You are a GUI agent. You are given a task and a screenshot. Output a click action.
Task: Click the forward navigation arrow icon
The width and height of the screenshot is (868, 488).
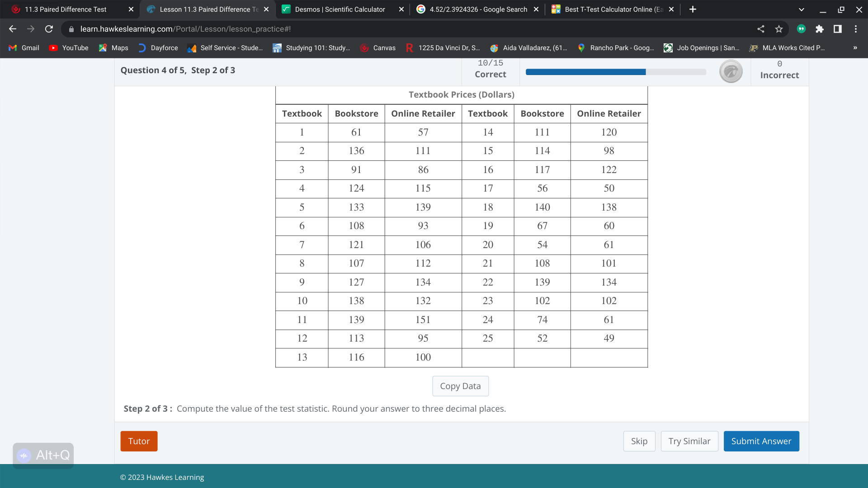[x=29, y=28]
